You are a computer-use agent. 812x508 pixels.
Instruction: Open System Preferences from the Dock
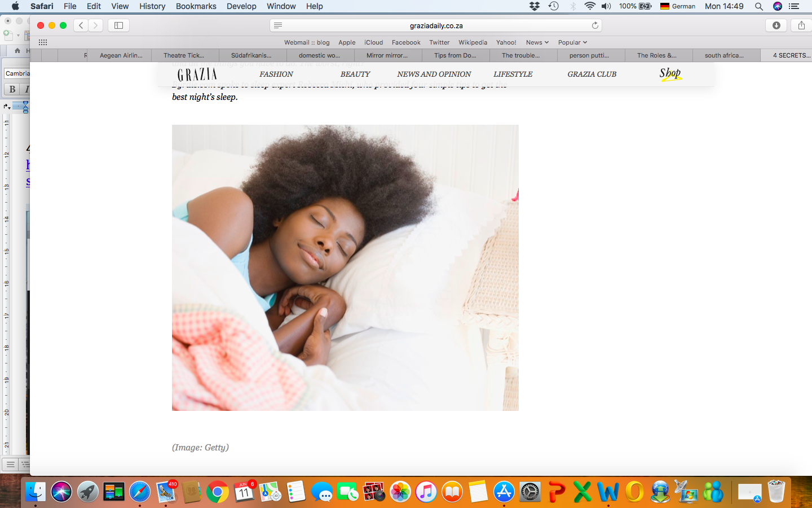(530, 492)
